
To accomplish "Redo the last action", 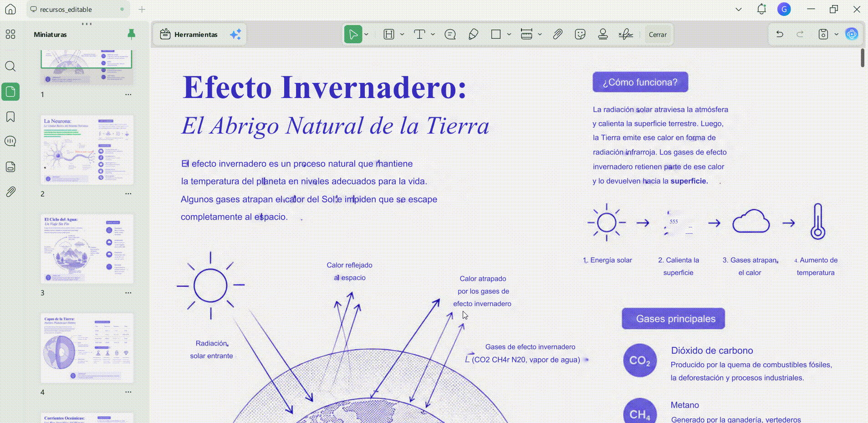I will tap(800, 35).
